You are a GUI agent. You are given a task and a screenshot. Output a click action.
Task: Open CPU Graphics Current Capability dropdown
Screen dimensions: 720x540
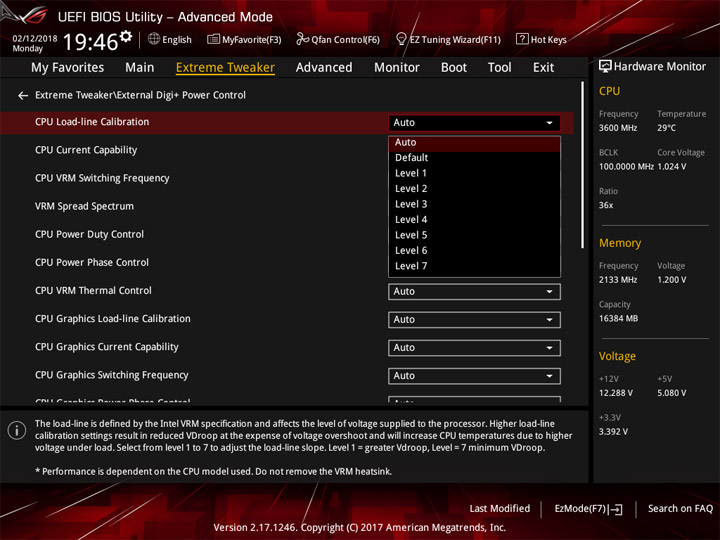[x=474, y=348]
